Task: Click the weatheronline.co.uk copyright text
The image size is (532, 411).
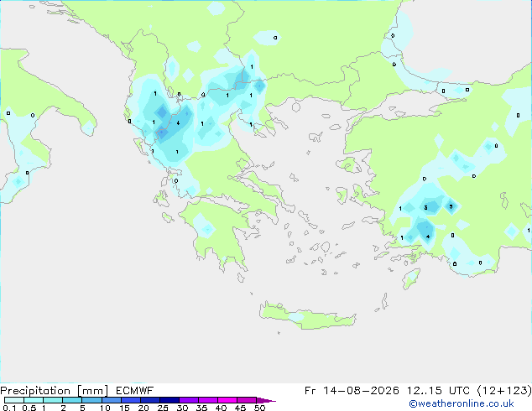Action: click(462, 403)
